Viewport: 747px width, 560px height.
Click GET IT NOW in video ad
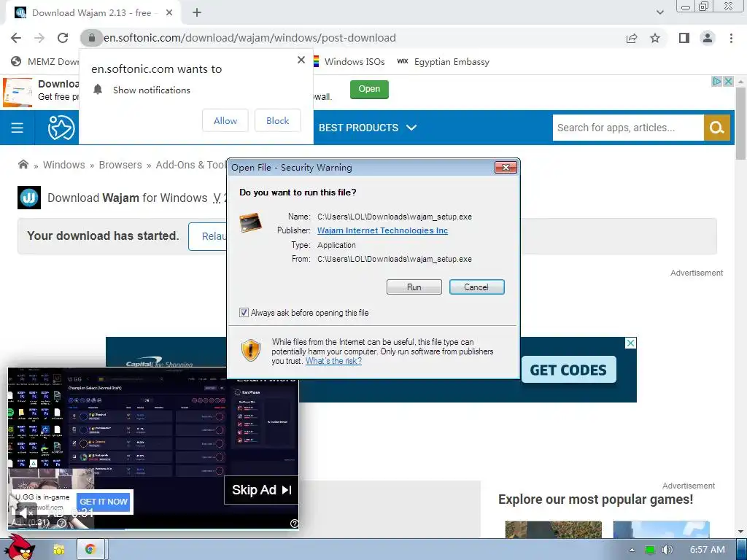coord(104,502)
